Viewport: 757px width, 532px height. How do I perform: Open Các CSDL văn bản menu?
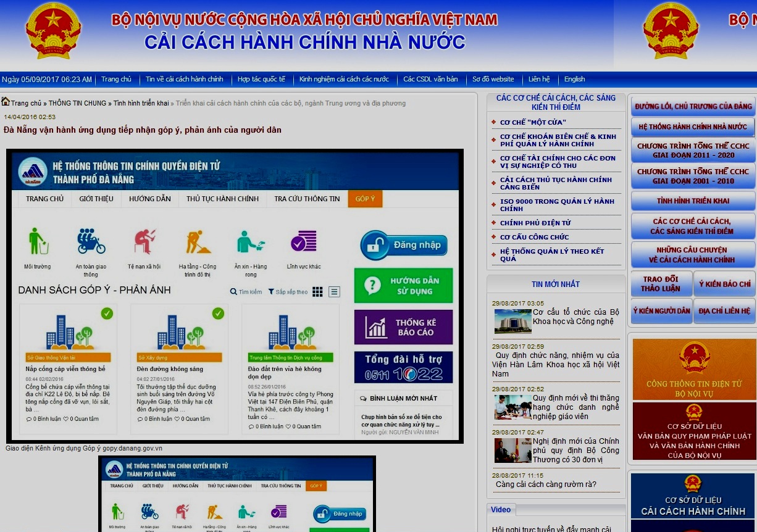pos(430,79)
